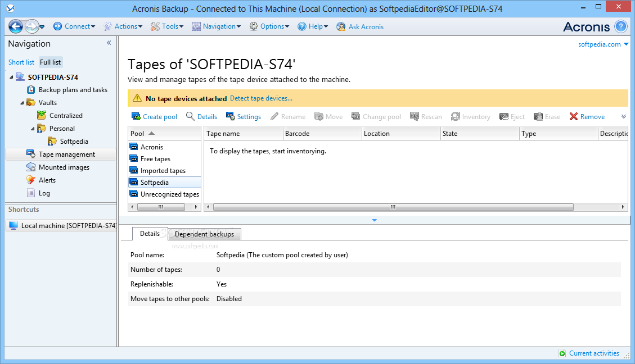Image resolution: width=635 pixels, height=364 pixels.
Task: Open the Options menu
Action: (x=269, y=26)
